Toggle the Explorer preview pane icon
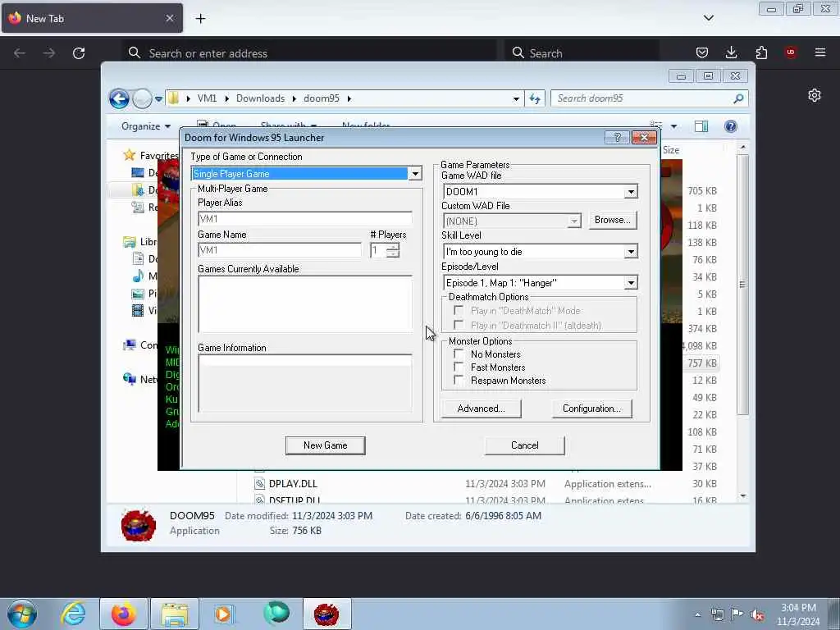 pos(701,126)
